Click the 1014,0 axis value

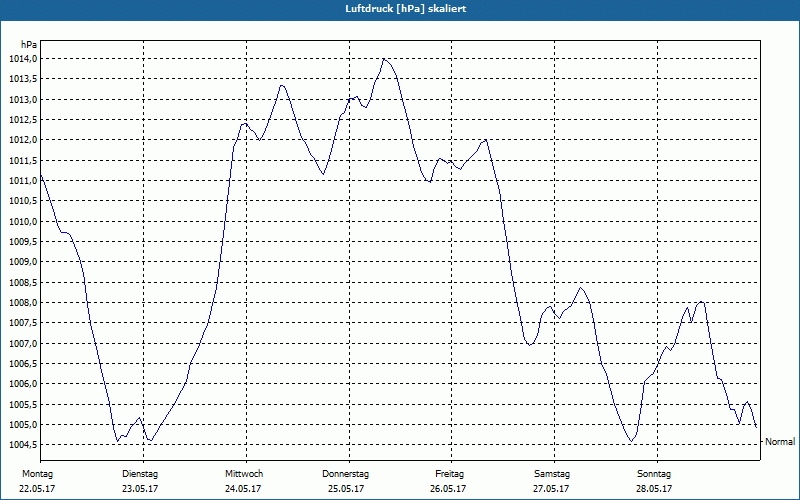[x=23, y=59]
